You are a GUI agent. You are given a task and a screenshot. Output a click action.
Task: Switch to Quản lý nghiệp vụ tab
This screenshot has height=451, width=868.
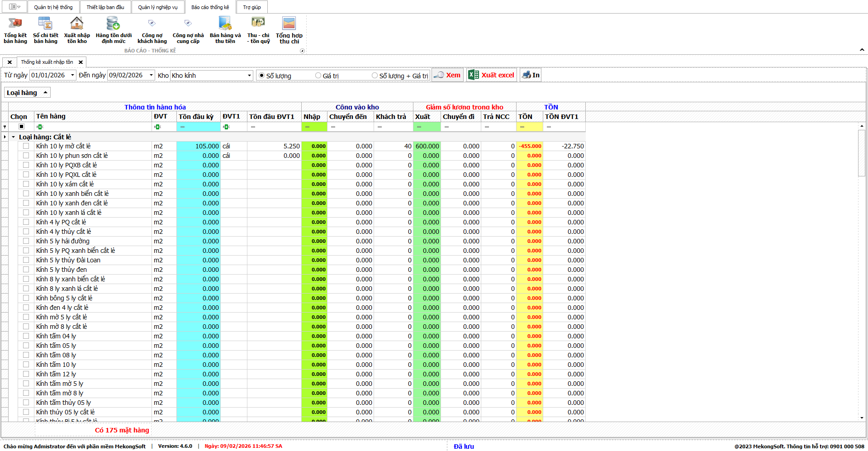click(157, 7)
